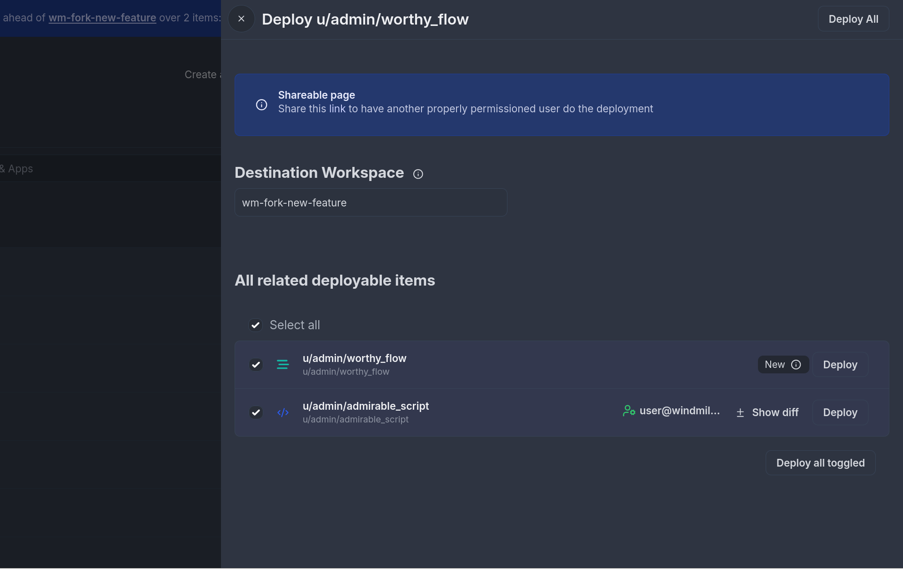Select the code script icon beside u/admin/admirable_script
The width and height of the screenshot is (903, 588).
(x=282, y=412)
